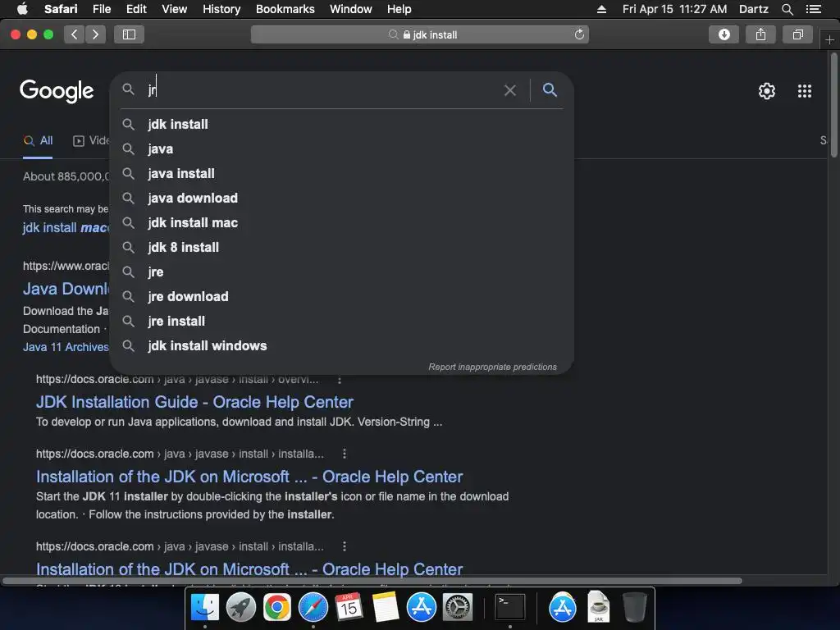The width and height of the screenshot is (840, 630).
Task: Choose the 'java install' suggestion
Action: [342, 174]
